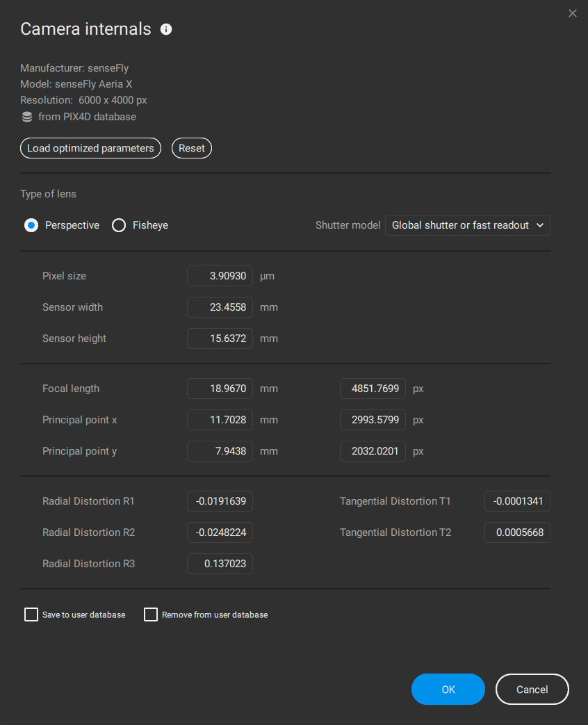This screenshot has width=588, height=725.
Task: Click the Sensor height field
Action: (220, 339)
